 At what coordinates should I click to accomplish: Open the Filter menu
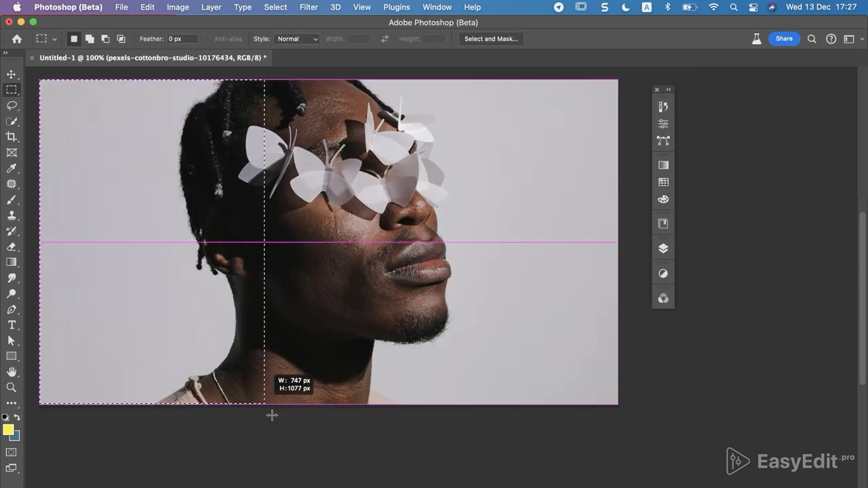click(x=309, y=7)
